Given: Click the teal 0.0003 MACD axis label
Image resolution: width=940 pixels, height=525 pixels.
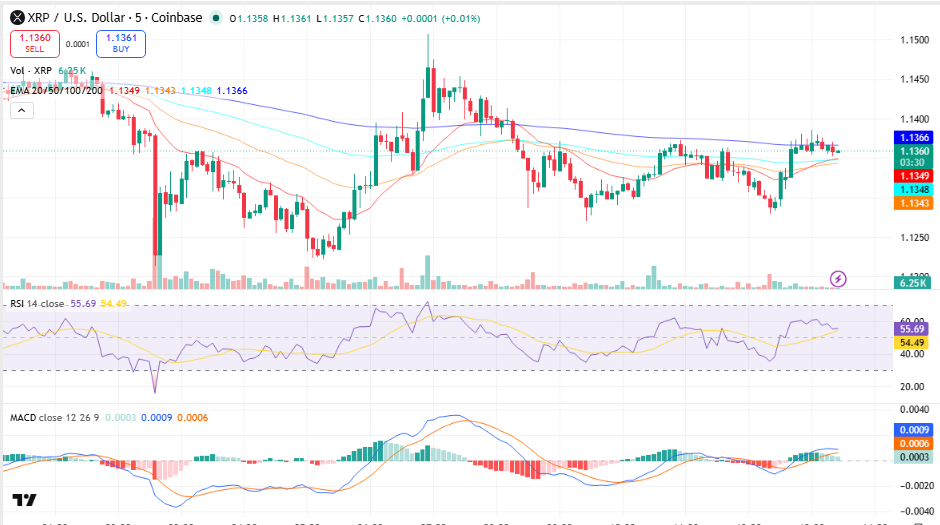Looking at the screenshot, I should (914, 457).
